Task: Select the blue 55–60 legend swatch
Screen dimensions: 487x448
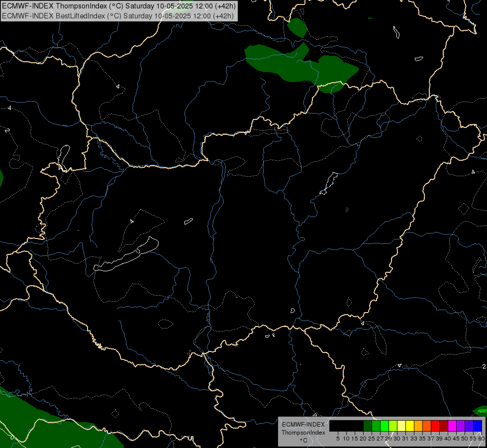Action: click(478, 426)
